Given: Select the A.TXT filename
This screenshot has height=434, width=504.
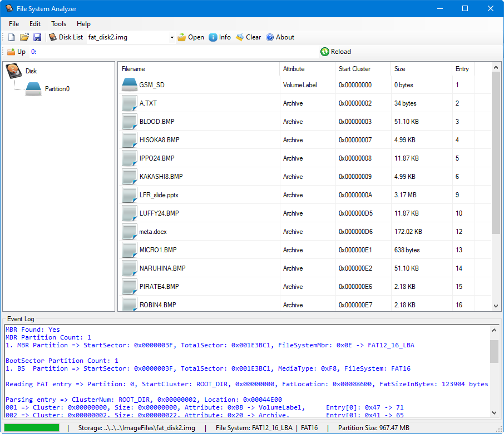Looking at the screenshot, I should tap(148, 103).
